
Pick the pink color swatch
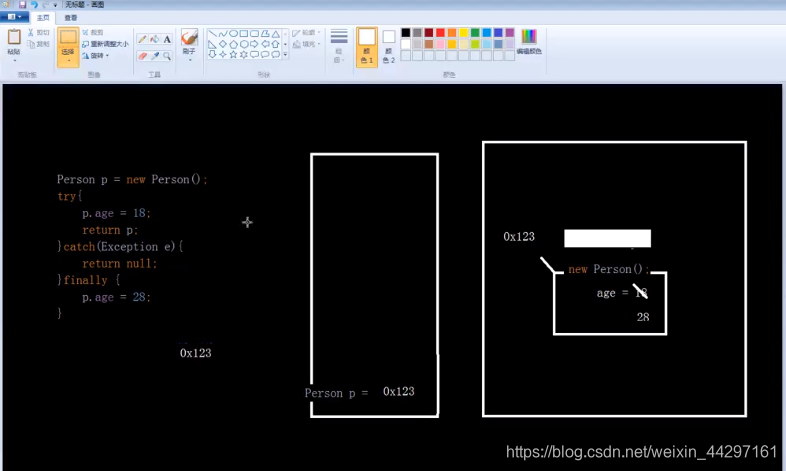[441, 44]
